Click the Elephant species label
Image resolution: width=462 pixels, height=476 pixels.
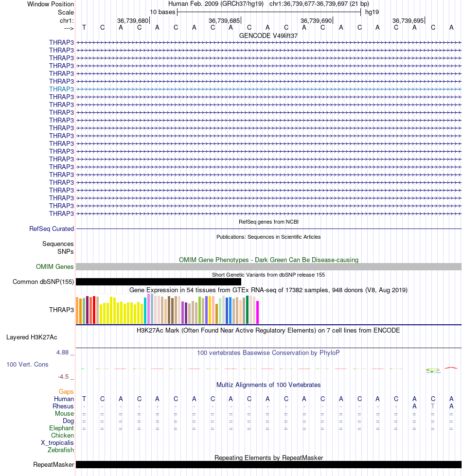[x=62, y=428]
